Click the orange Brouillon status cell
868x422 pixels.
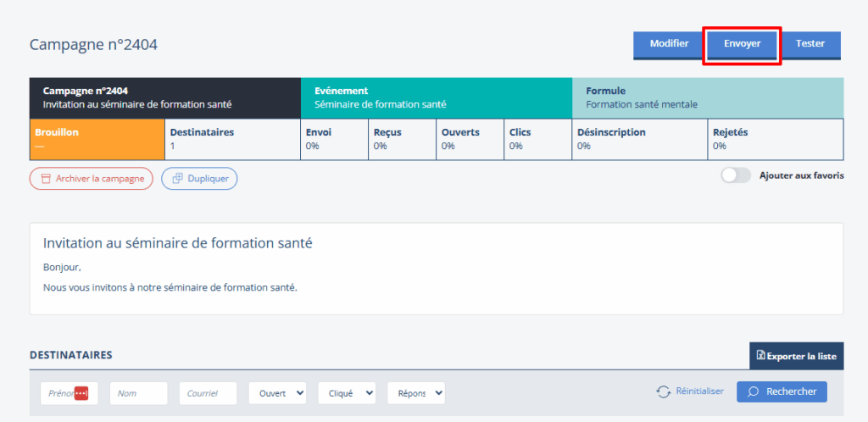coord(97,139)
